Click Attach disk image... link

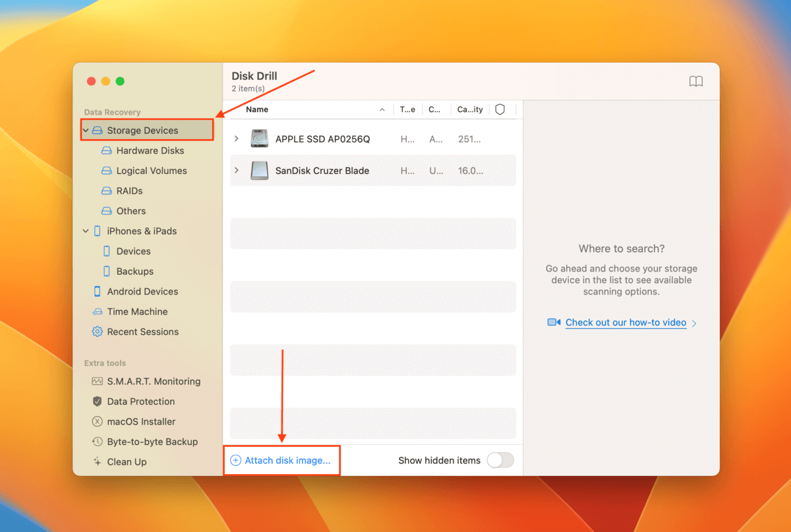(x=287, y=460)
